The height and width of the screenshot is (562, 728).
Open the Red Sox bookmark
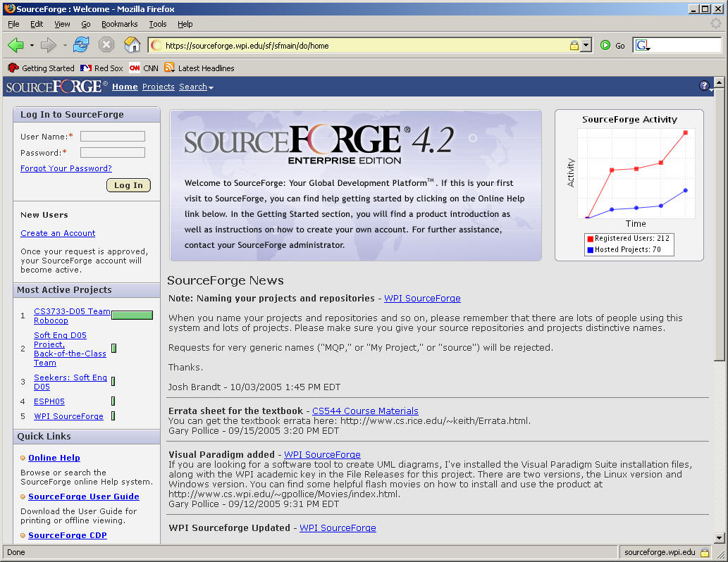click(101, 68)
